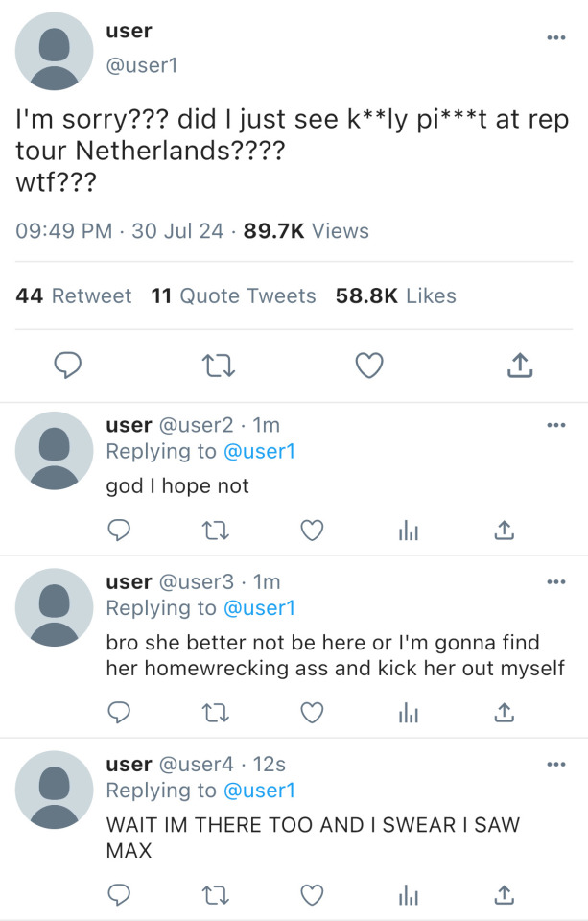View analytics on user4's reply
Screen dimensions: 588x921
click(x=409, y=894)
